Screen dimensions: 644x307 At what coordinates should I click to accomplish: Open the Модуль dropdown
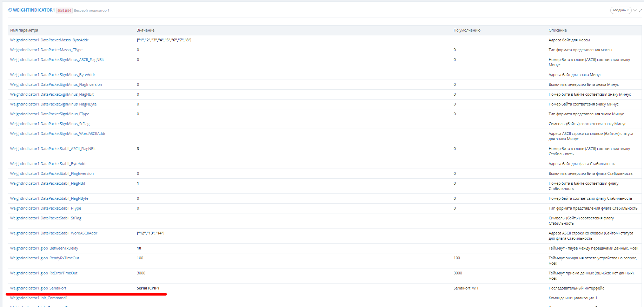pyautogui.click(x=620, y=10)
